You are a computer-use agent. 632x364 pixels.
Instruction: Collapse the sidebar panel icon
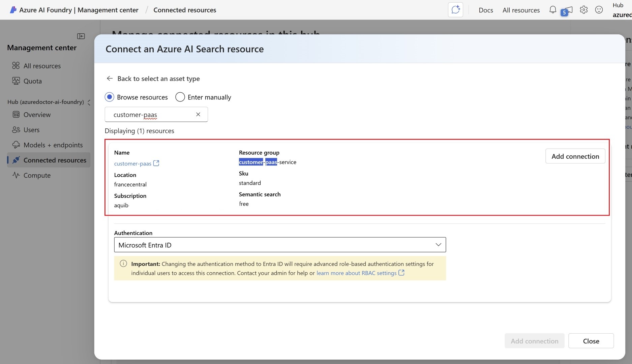pyautogui.click(x=81, y=36)
